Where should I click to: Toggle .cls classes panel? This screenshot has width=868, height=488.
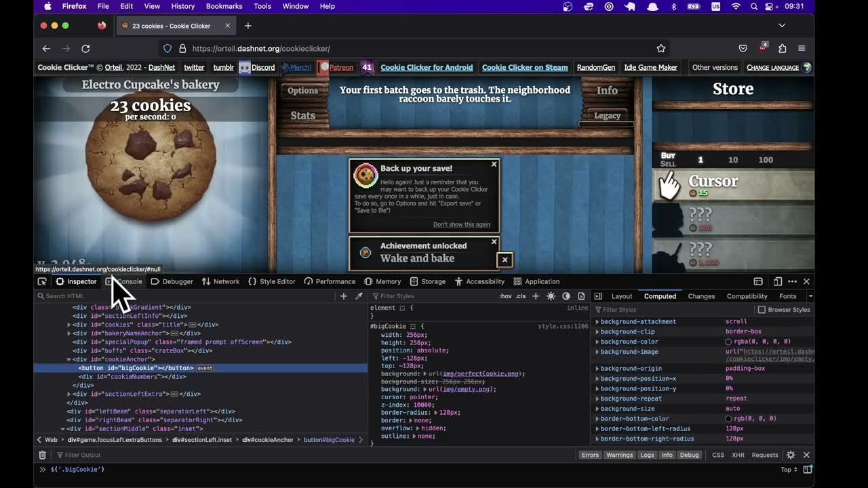click(x=521, y=296)
